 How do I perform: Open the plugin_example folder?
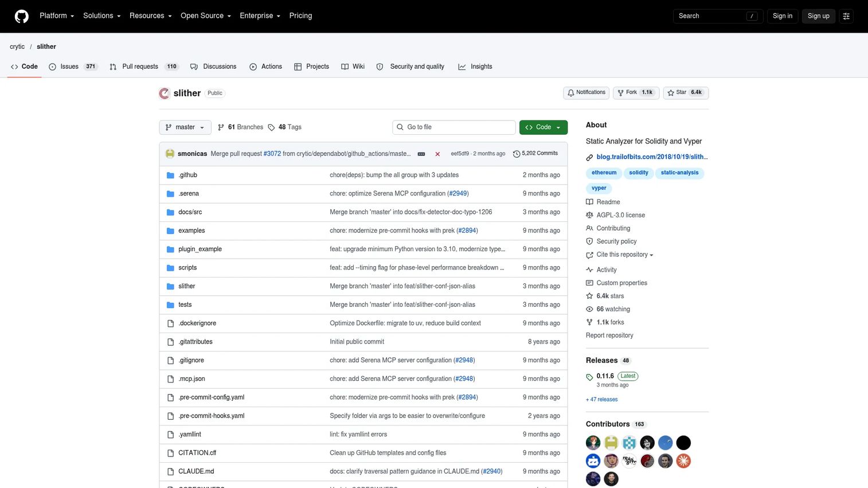[200, 249]
